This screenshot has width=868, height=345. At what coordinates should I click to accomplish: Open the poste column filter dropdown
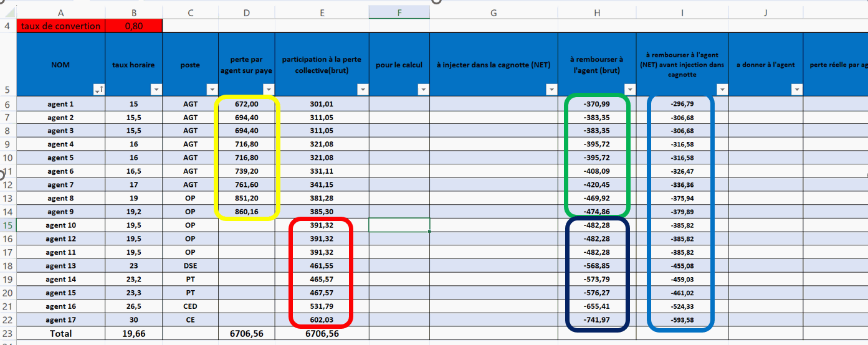click(212, 90)
